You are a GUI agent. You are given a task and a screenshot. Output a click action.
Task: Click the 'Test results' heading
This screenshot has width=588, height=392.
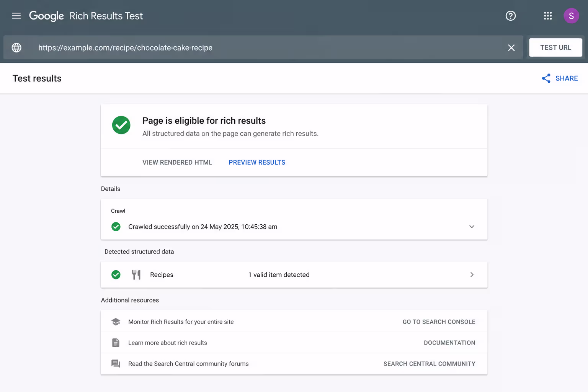point(37,78)
